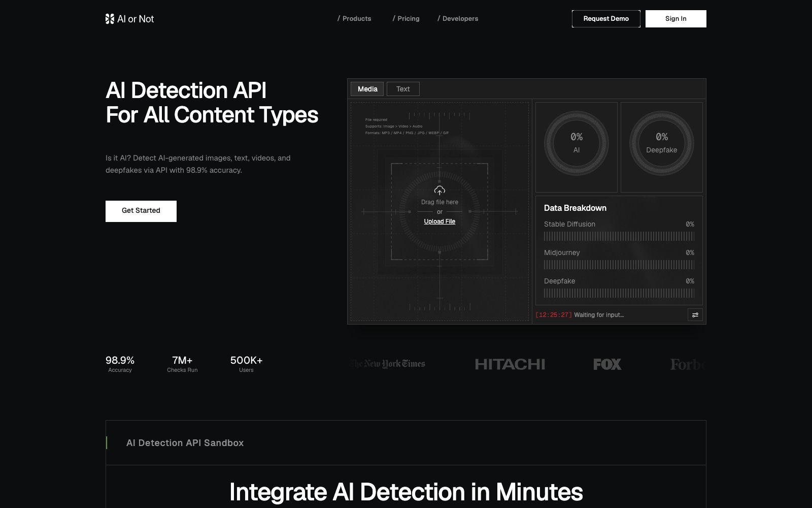The image size is (812, 508).
Task: Click the AI or Not logo icon
Action: [x=110, y=19]
